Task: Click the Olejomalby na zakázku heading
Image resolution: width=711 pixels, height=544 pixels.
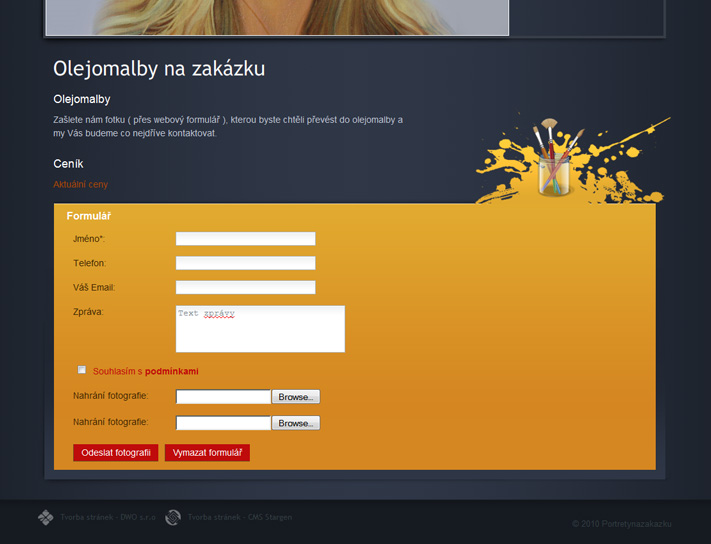Action: click(159, 68)
